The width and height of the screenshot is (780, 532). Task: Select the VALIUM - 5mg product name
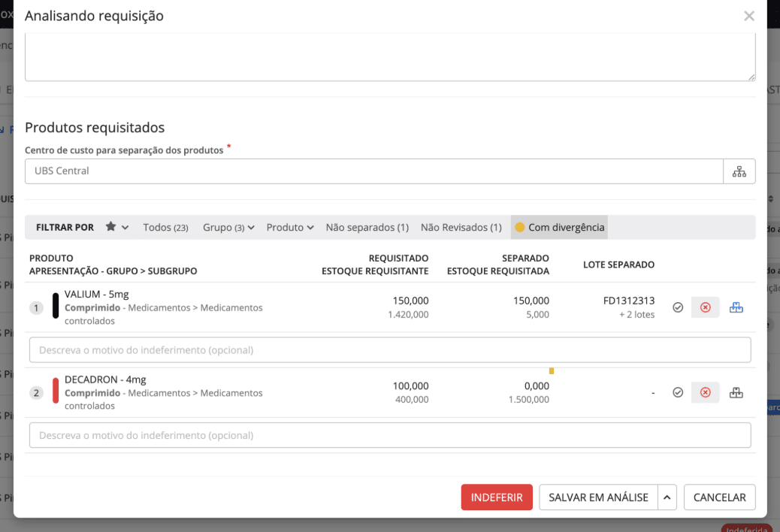click(x=96, y=295)
